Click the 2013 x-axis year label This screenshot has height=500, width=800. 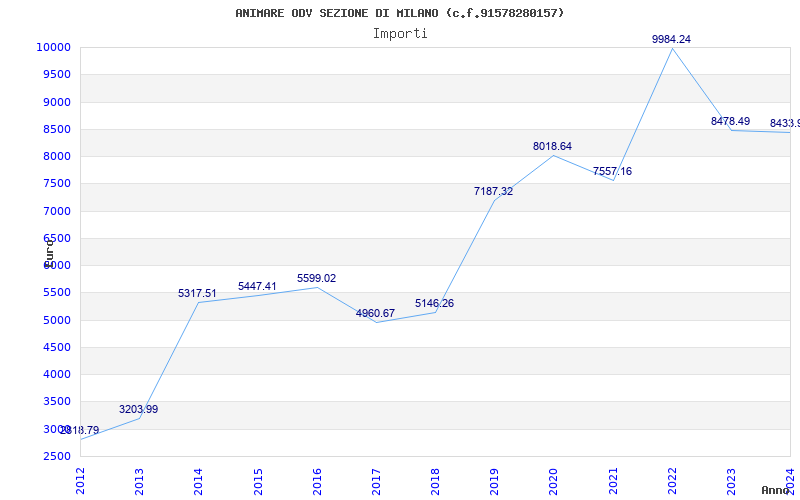pyautogui.click(x=139, y=481)
